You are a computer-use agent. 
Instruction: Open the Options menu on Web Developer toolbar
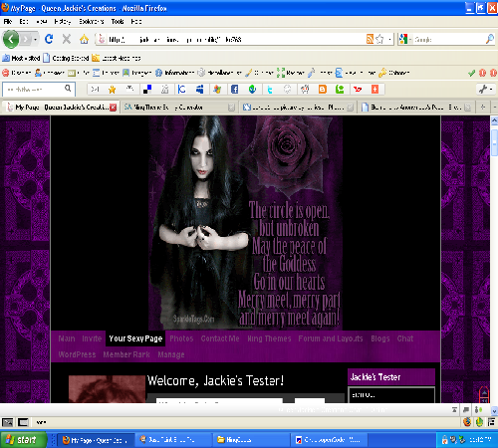[x=394, y=73]
